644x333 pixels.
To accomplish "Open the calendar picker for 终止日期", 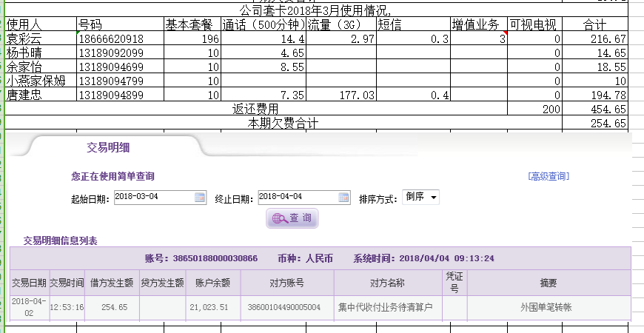I will 343,198.
